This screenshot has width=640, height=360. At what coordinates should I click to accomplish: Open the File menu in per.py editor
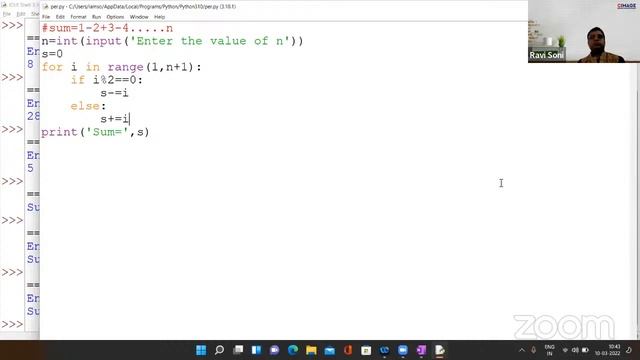pyautogui.click(x=46, y=17)
